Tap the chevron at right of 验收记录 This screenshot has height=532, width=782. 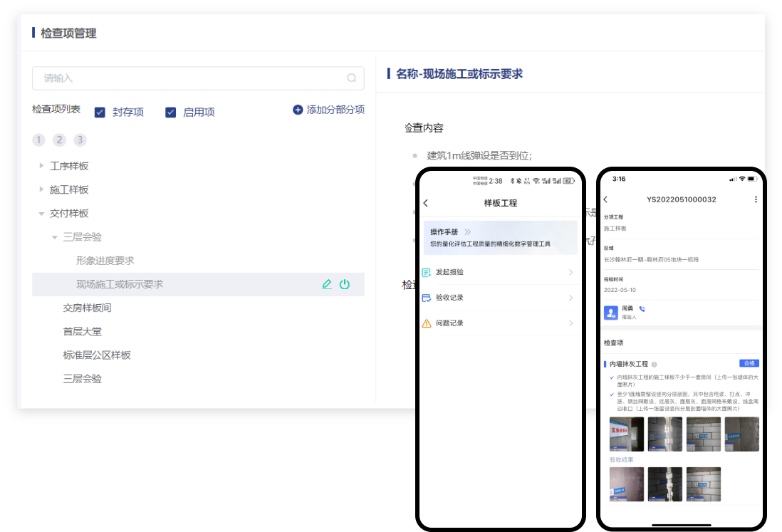(x=571, y=298)
